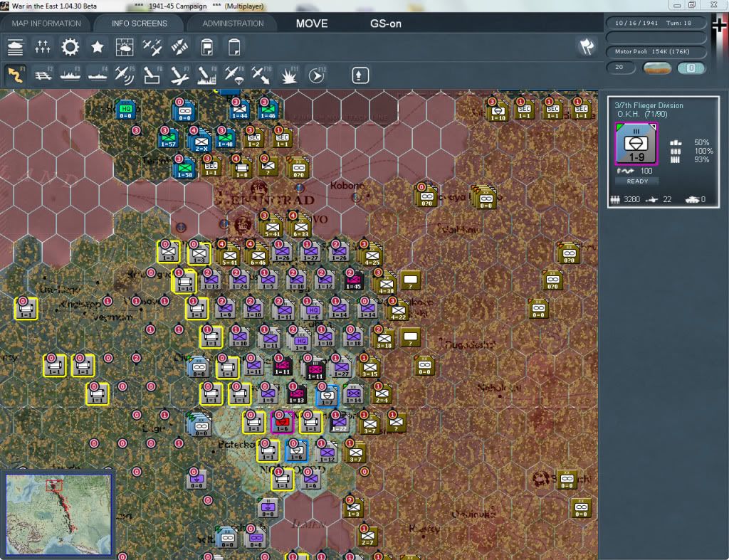Select the pink 1=13 unit counter
Image resolution: width=729 pixels, height=560 pixels.
[x=297, y=394]
